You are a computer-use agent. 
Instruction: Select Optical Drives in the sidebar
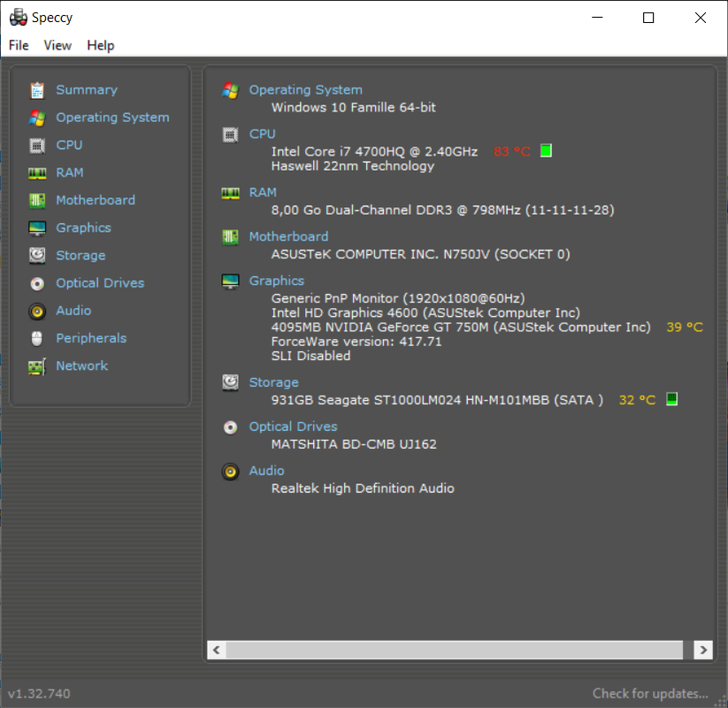[x=100, y=283]
